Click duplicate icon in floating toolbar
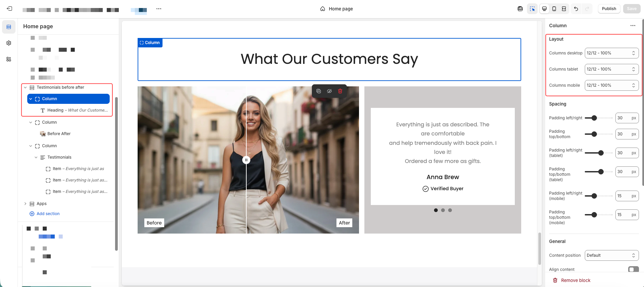The image size is (644, 287). tap(319, 91)
